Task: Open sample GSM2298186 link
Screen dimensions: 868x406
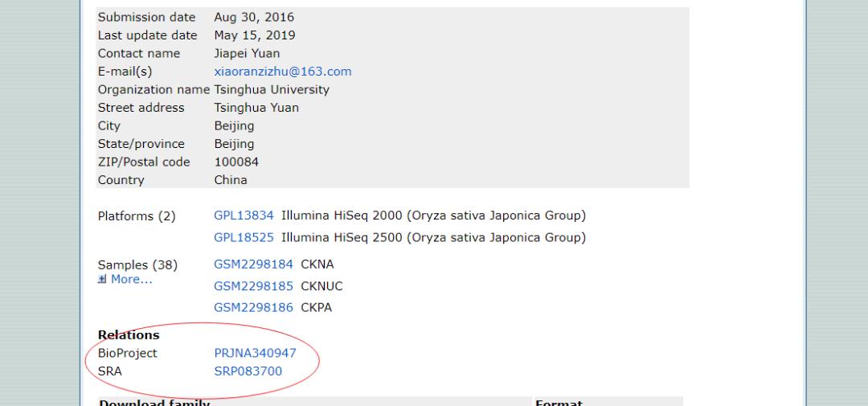Action: pyautogui.click(x=253, y=307)
